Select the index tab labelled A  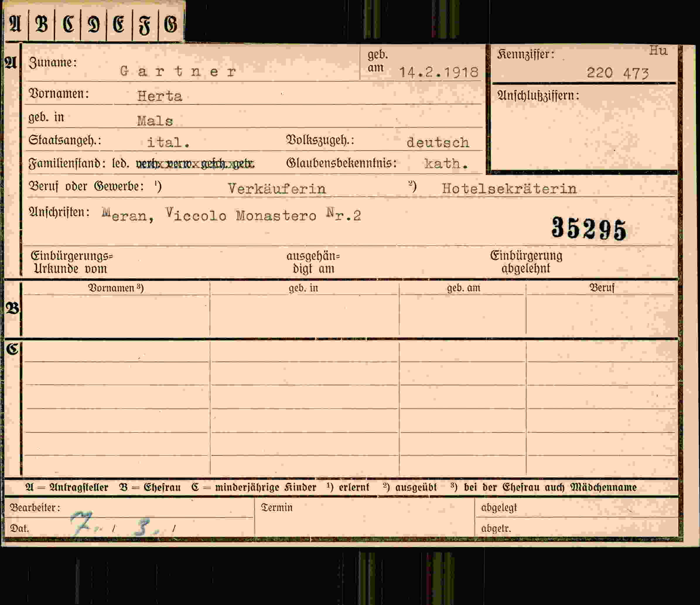pyautogui.click(x=16, y=24)
